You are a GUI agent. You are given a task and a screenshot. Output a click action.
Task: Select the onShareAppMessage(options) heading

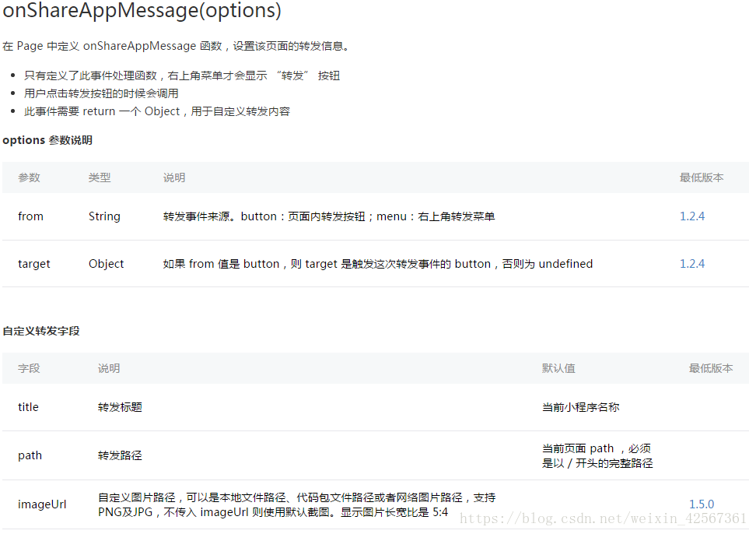142,11
